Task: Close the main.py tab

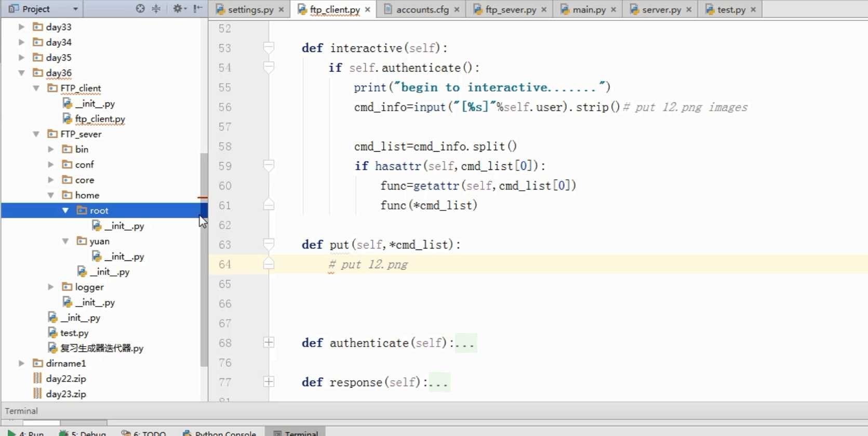Action: point(613,9)
